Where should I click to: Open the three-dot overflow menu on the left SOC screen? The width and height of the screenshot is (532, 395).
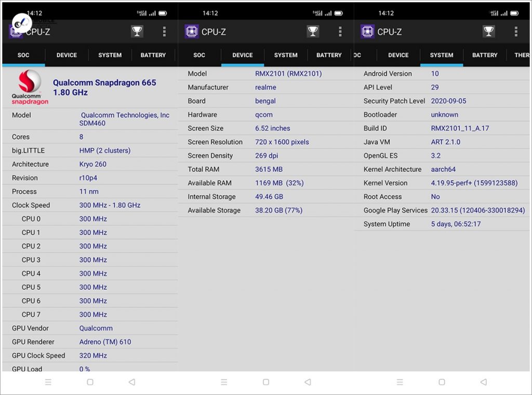point(164,32)
